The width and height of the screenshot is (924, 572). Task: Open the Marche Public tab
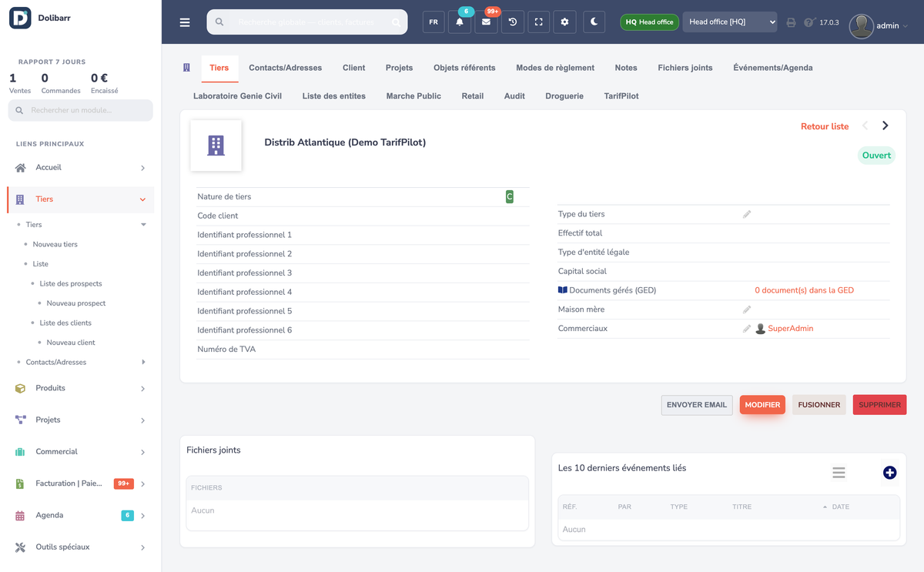tap(413, 96)
